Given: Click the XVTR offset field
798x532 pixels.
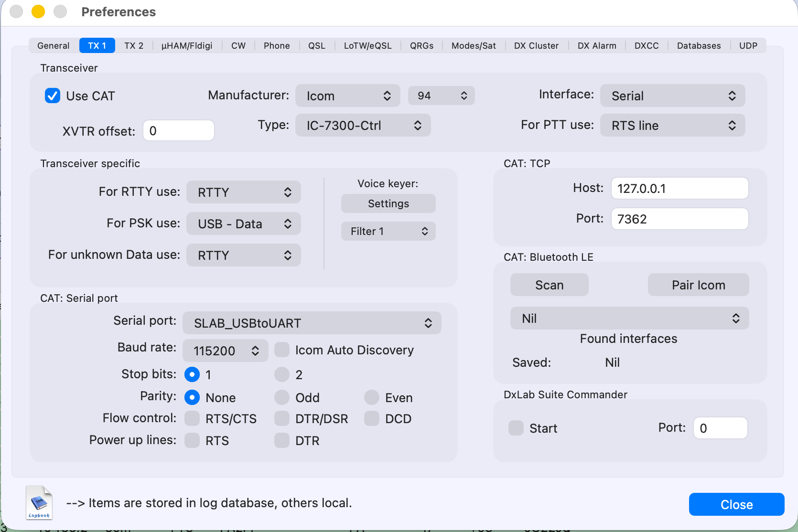Looking at the screenshot, I should (179, 131).
